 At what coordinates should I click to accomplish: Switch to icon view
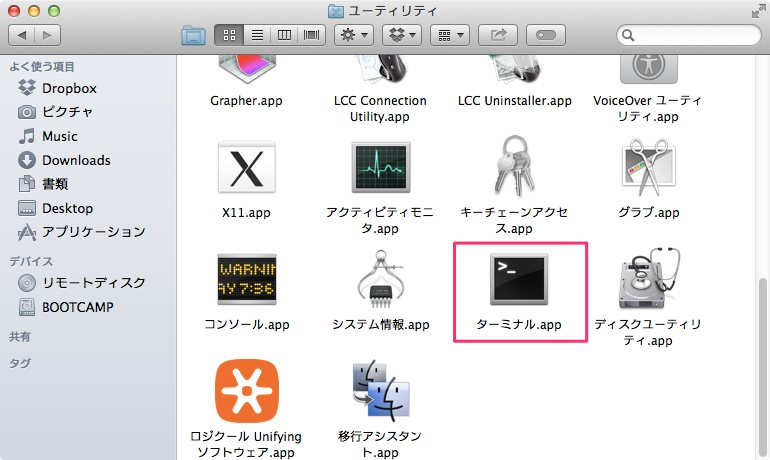point(229,35)
